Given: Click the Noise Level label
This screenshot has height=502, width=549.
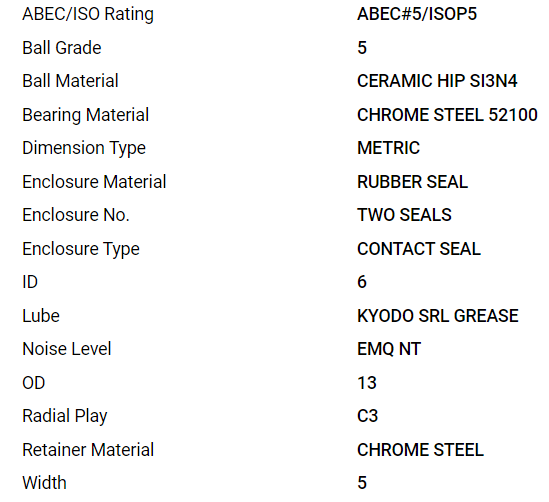Looking at the screenshot, I should coord(67,349).
